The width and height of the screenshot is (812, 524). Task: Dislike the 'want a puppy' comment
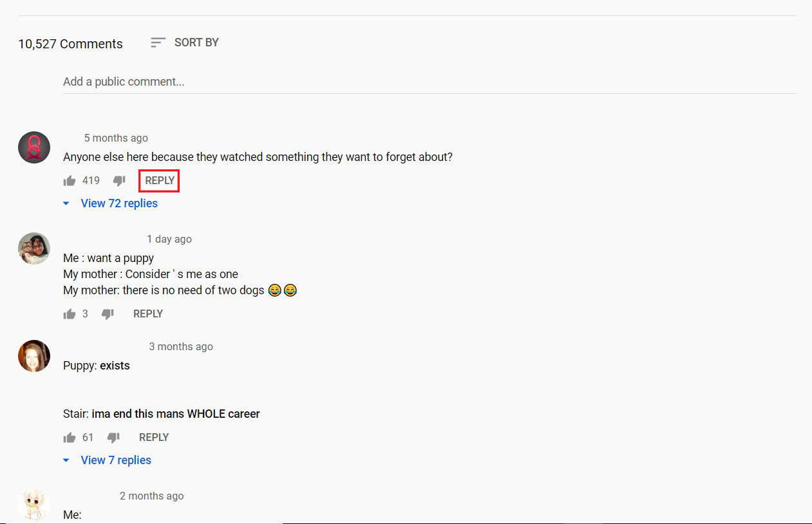coord(108,314)
